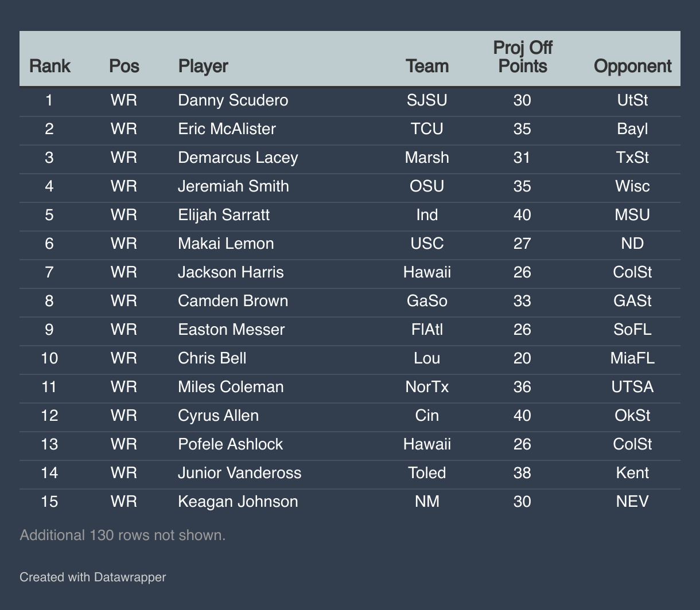The image size is (700, 610).
Task: Click the GaSo team entry
Action: point(427,301)
